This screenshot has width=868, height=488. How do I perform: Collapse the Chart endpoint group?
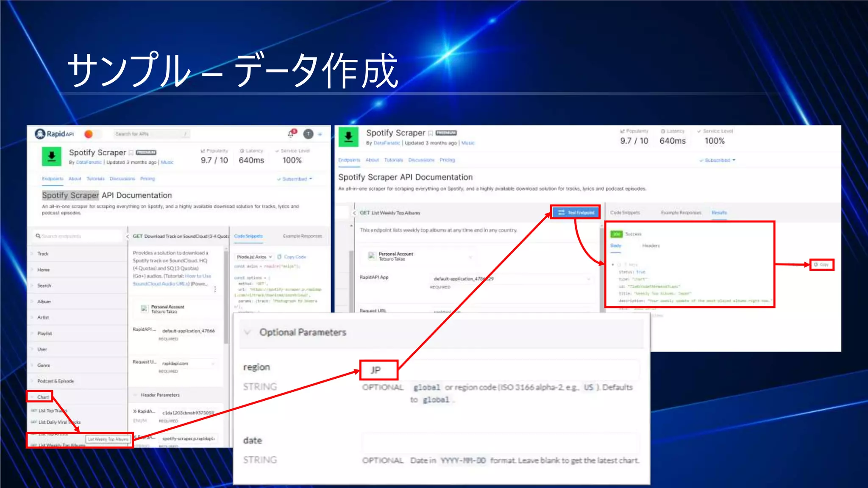pos(42,397)
